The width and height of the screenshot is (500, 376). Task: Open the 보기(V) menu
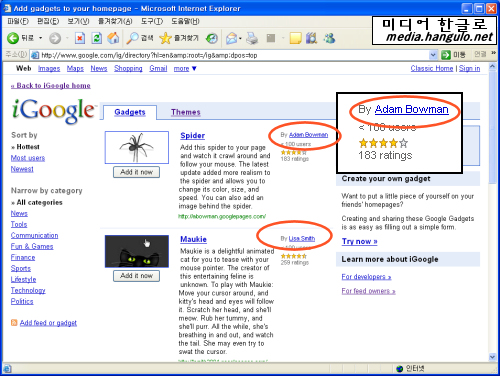78,21
